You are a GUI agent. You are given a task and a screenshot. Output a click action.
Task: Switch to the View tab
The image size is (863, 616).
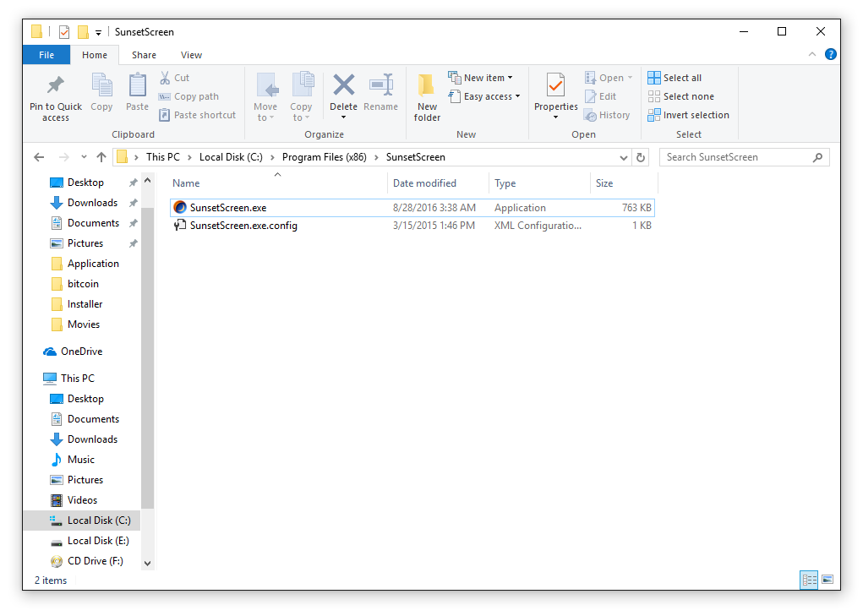191,55
